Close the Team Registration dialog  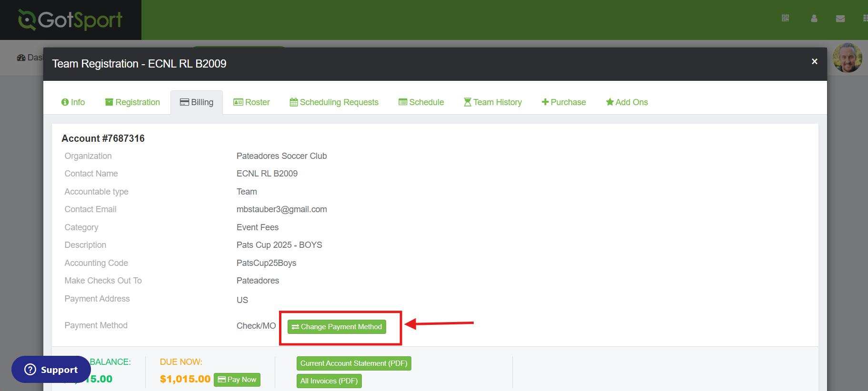[815, 61]
